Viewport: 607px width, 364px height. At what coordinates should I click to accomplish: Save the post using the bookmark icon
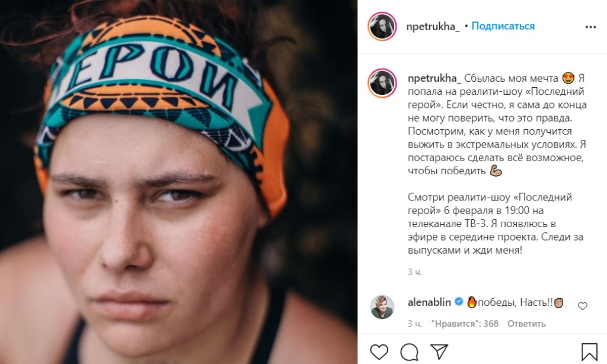(x=589, y=352)
